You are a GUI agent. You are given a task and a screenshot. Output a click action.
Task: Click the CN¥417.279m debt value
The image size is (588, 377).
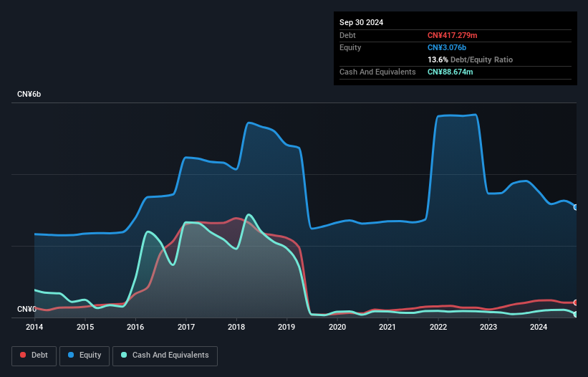tap(452, 35)
